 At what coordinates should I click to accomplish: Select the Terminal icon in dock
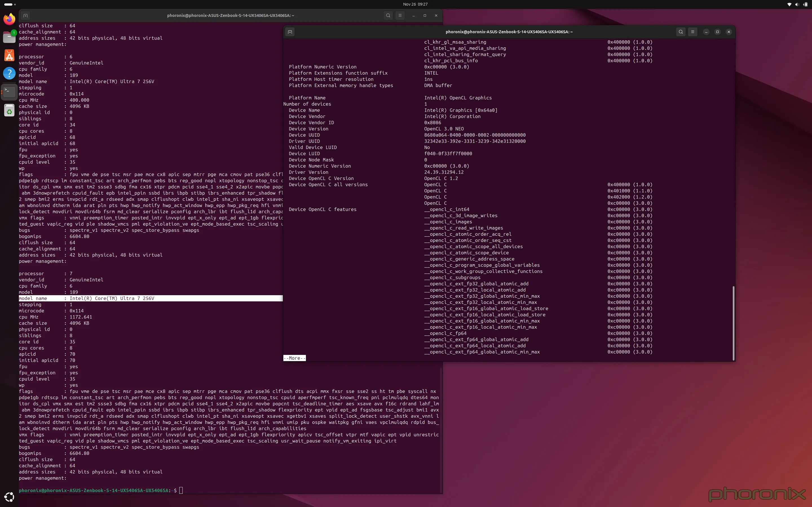(9, 91)
